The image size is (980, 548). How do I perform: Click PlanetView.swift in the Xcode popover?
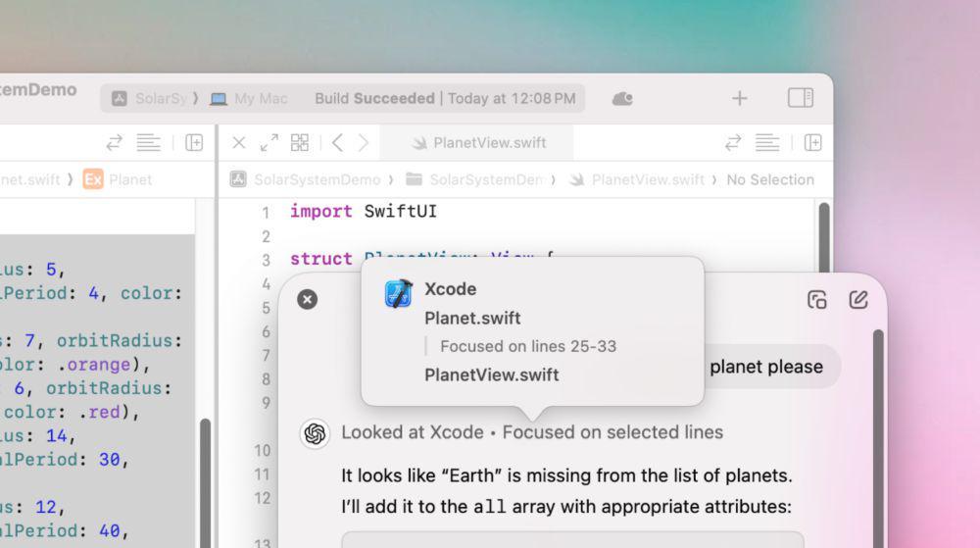[491, 374]
